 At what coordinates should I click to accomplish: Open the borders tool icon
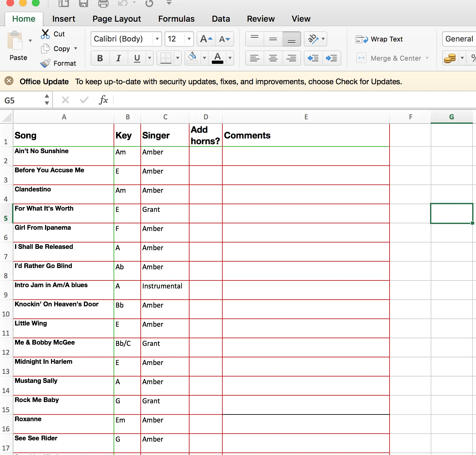[166, 58]
